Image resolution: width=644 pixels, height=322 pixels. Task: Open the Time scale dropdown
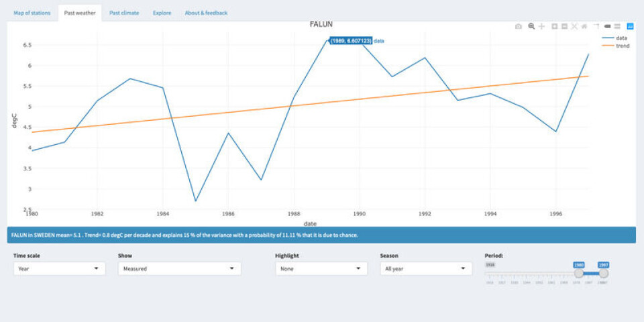[59, 268]
